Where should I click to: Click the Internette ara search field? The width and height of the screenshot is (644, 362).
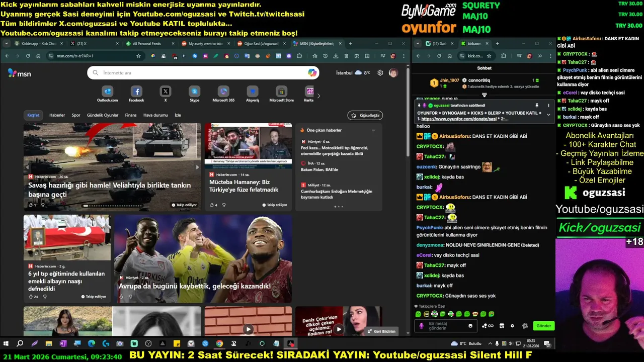click(203, 73)
